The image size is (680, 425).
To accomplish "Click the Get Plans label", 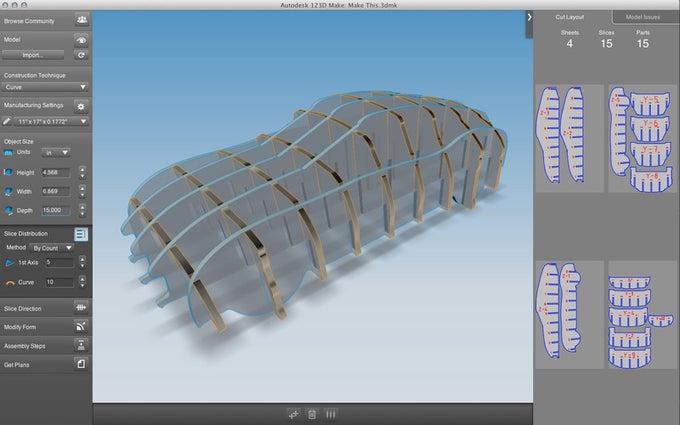I will (16, 365).
